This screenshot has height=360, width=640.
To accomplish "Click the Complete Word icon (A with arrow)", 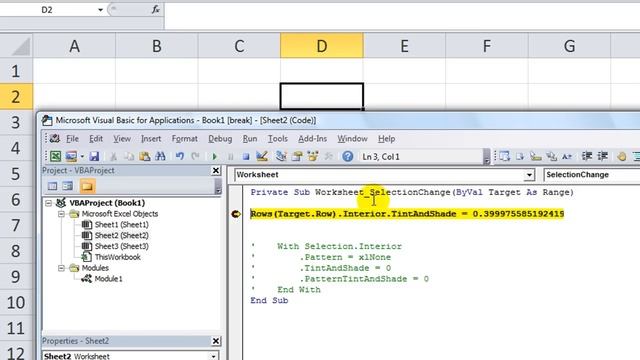I will coord(567,156).
